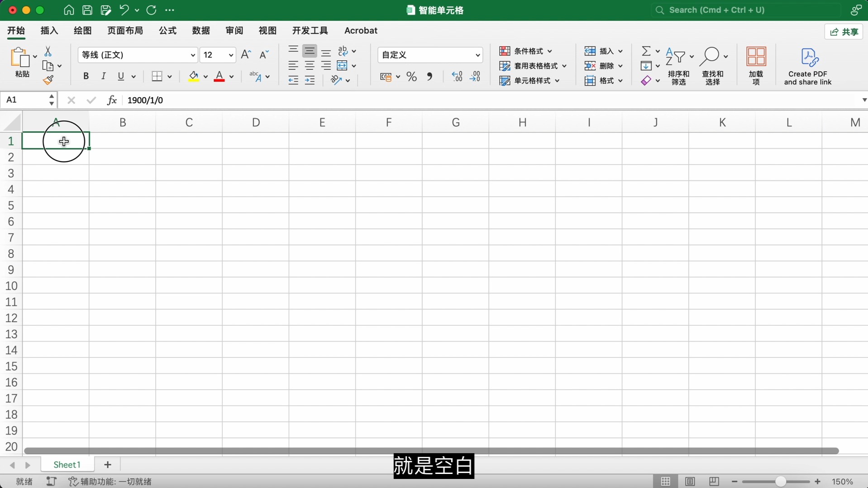Toggle align text right
The width and height of the screenshot is (868, 488).
pyautogui.click(x=326, y=66)
